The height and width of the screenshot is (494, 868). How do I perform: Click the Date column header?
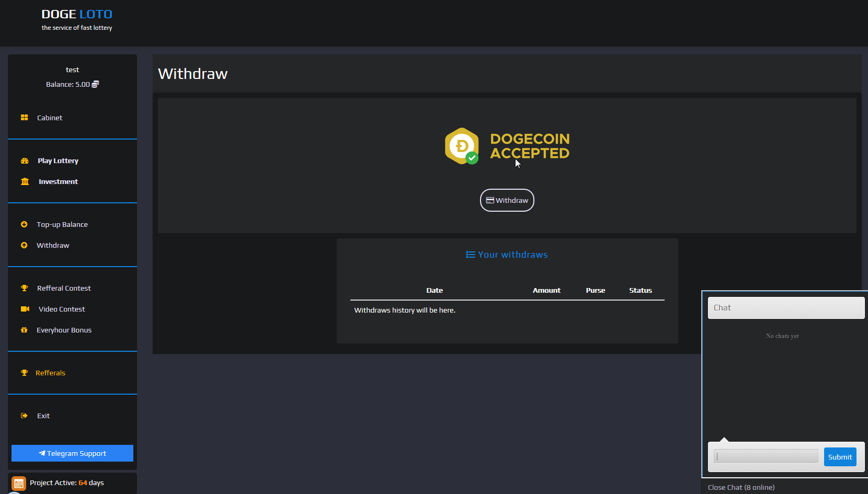(x=435, y=290)
